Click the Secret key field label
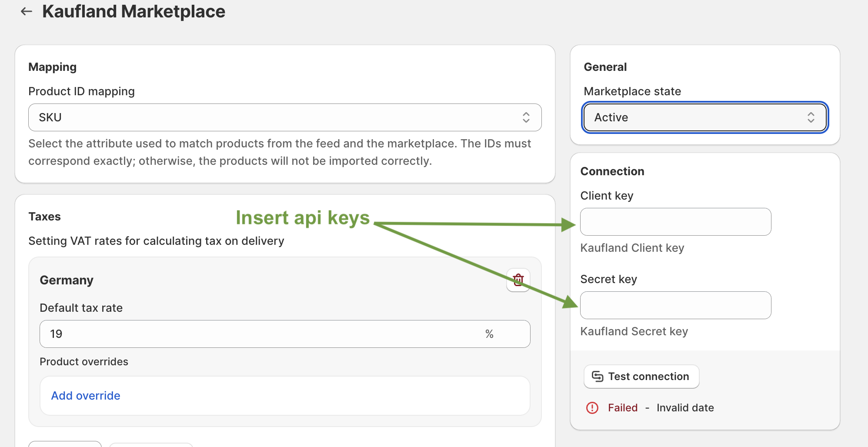868x447 pixels. (609, 279)
